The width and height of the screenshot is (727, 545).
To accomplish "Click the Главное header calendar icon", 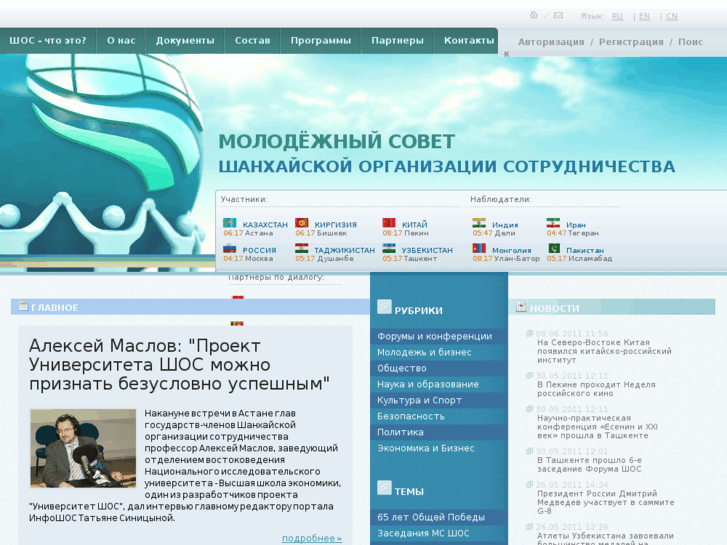I will (23, 306).
